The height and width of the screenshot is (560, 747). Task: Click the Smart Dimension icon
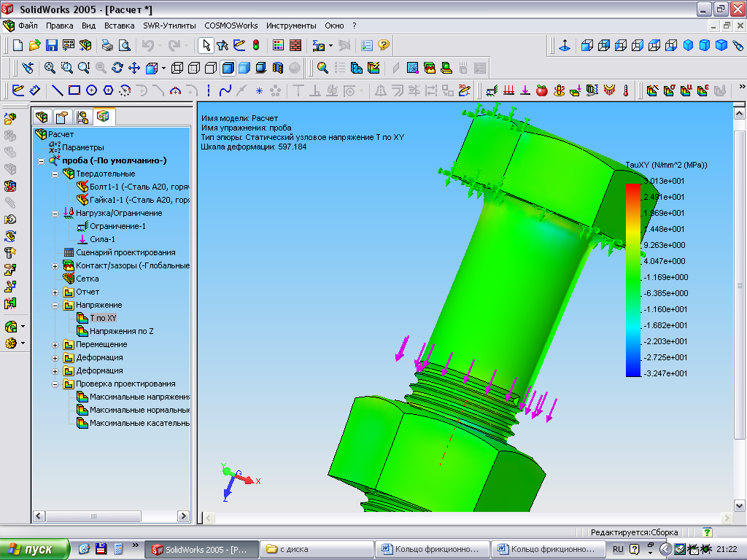tap(35, 90)
